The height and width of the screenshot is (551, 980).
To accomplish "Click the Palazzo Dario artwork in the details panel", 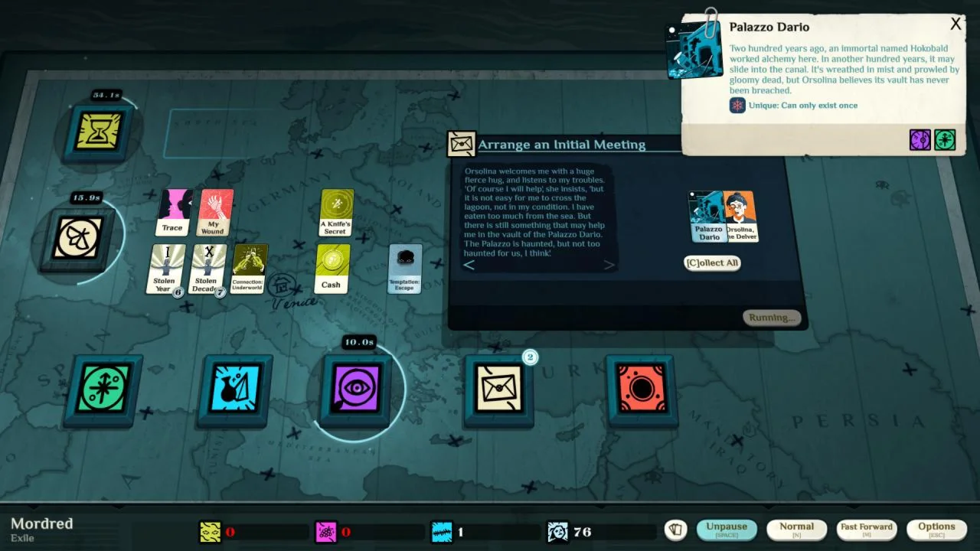I will click(x=695, y=50).
